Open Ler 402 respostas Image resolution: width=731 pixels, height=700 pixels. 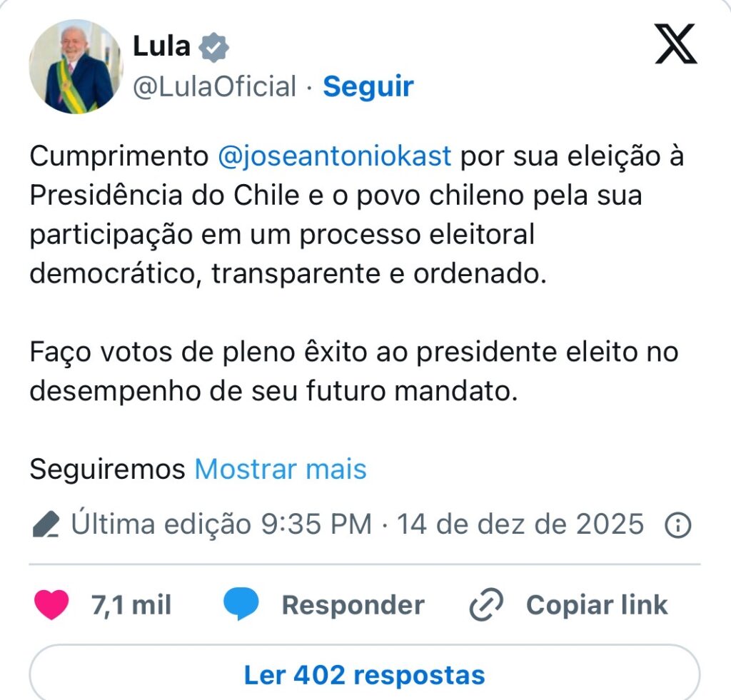point(364,674)
